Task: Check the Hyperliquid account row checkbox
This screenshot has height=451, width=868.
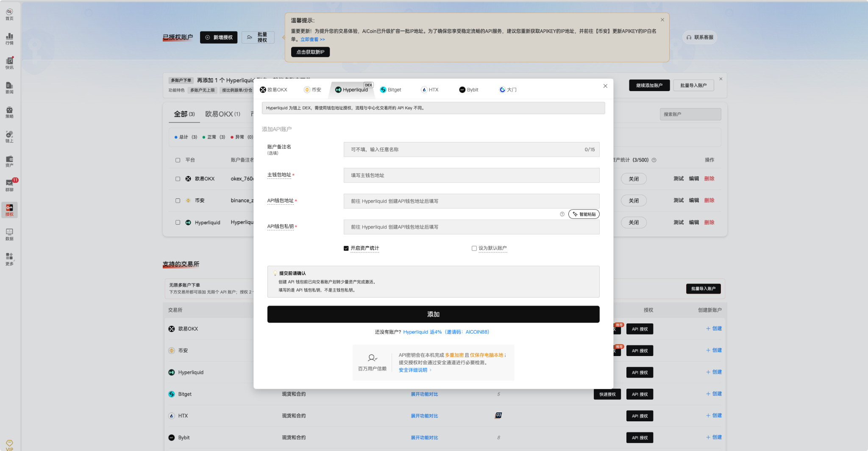Action: 178,223
